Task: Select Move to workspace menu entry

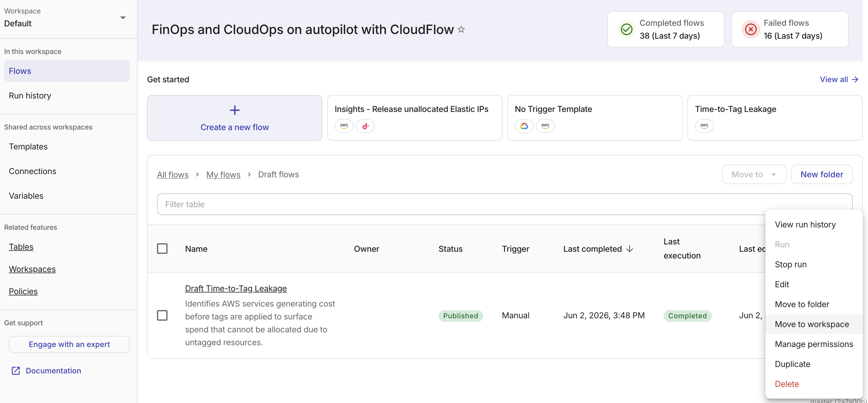Action: 814,324
